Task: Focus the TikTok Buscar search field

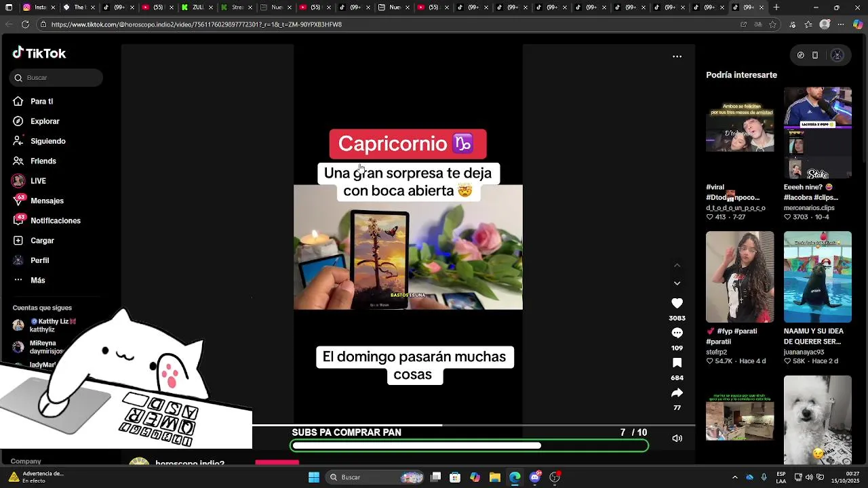Action: click(x=57, y=78)
